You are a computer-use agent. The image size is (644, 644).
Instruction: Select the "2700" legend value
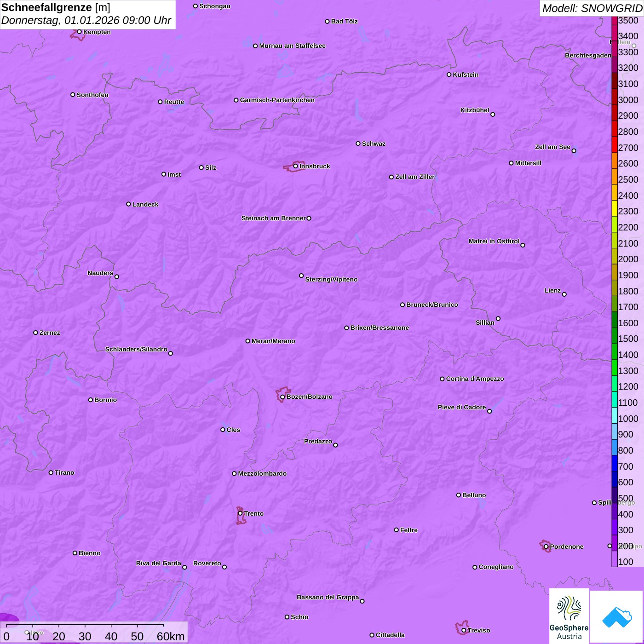pos(628,148)
